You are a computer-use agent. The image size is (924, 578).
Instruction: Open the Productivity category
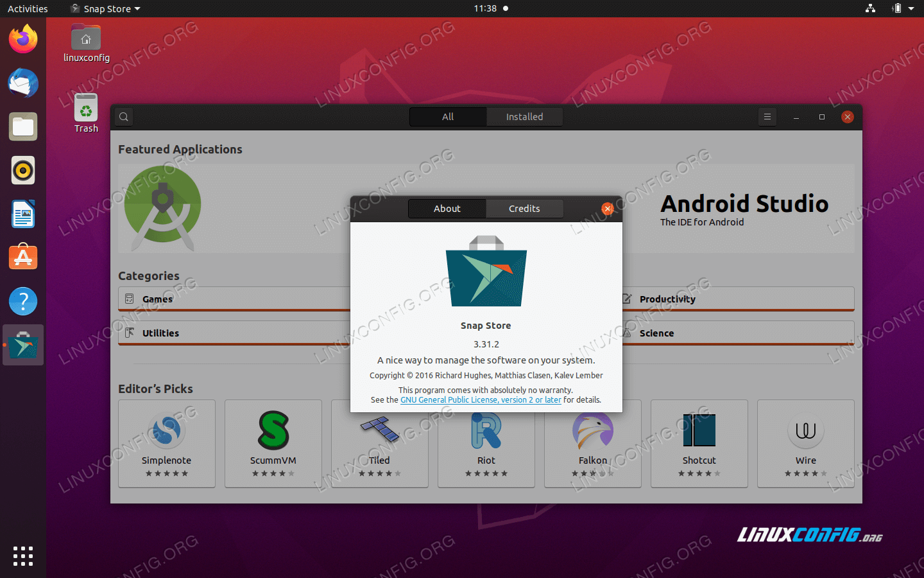click(x=738, y=299)
